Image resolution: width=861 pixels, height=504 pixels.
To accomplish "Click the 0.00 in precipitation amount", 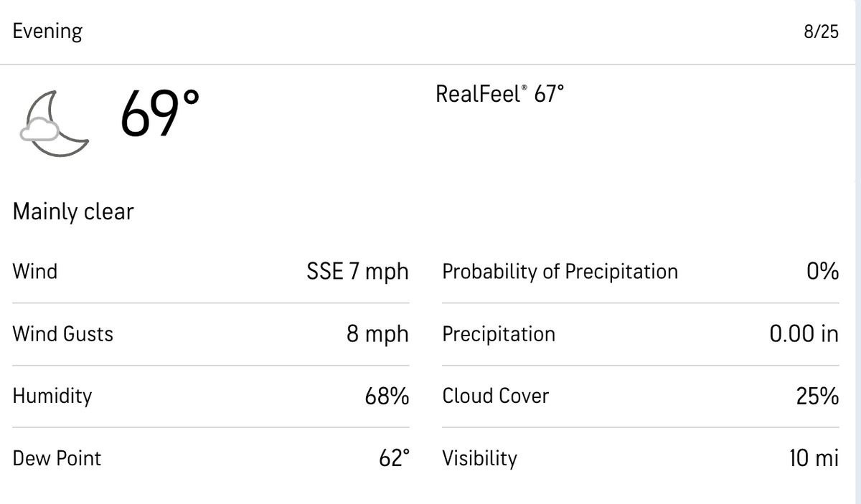I will point(804,334).
